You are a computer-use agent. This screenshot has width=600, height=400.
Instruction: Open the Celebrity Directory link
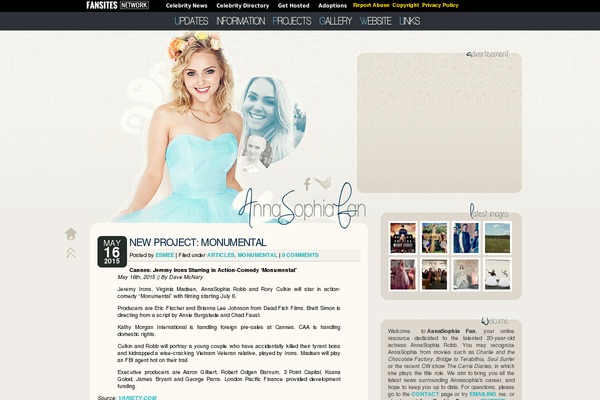click(x=243, y=6)
